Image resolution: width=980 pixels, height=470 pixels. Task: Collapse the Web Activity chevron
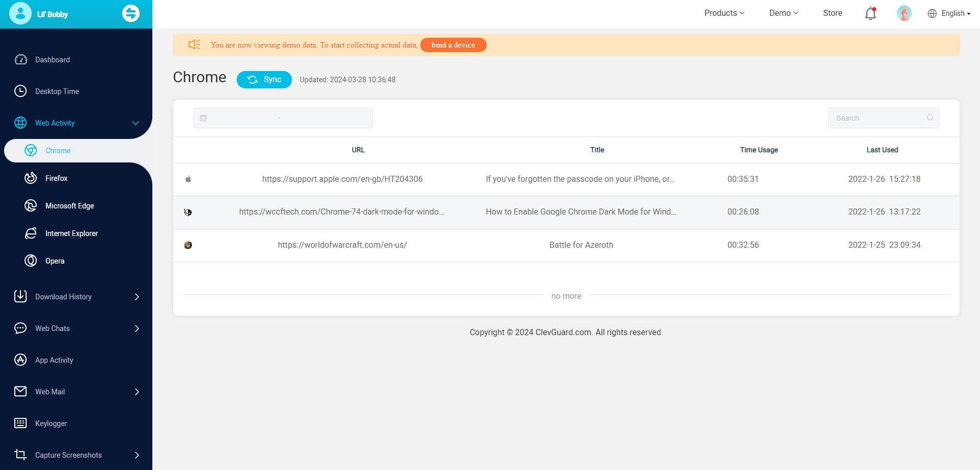135,123
